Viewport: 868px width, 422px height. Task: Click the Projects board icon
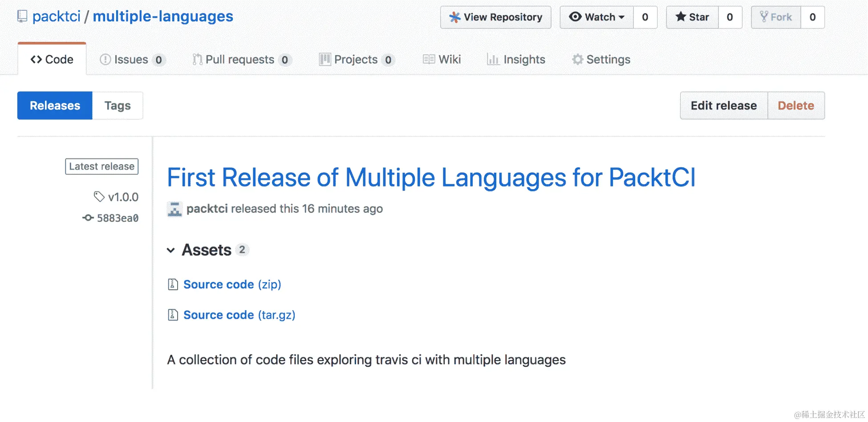pyautogui.click(x=325, y=60)
